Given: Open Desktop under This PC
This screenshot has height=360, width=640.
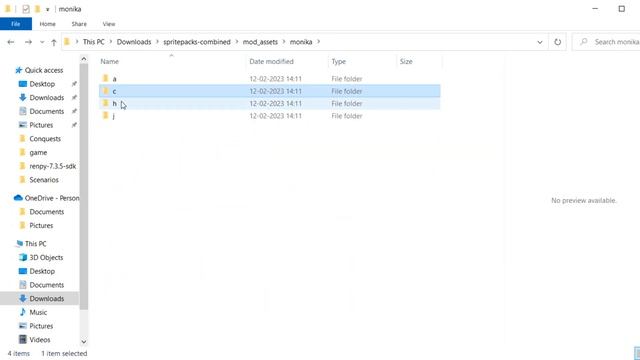Looking at the screenshot, I should click(42, 271).
